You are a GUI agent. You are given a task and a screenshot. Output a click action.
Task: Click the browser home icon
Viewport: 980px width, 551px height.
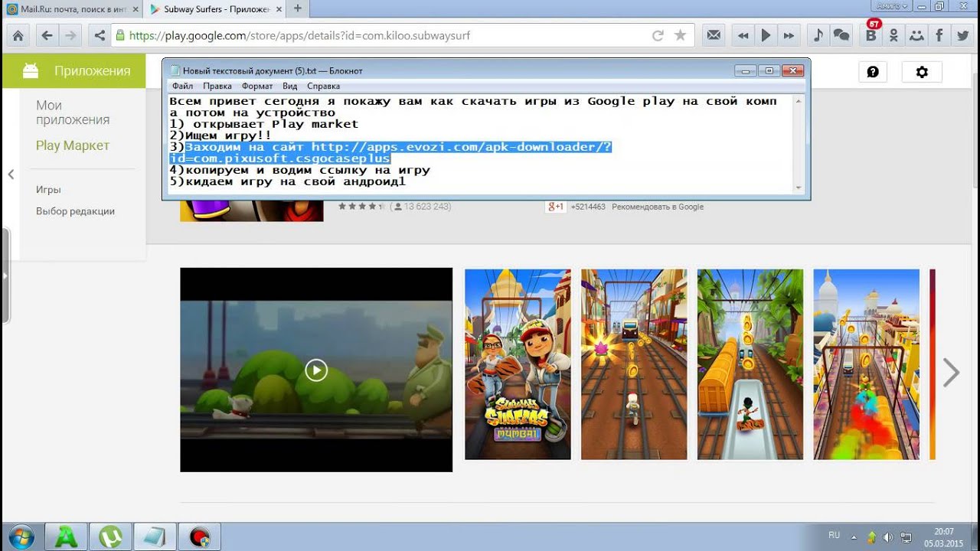pos(18,35)
